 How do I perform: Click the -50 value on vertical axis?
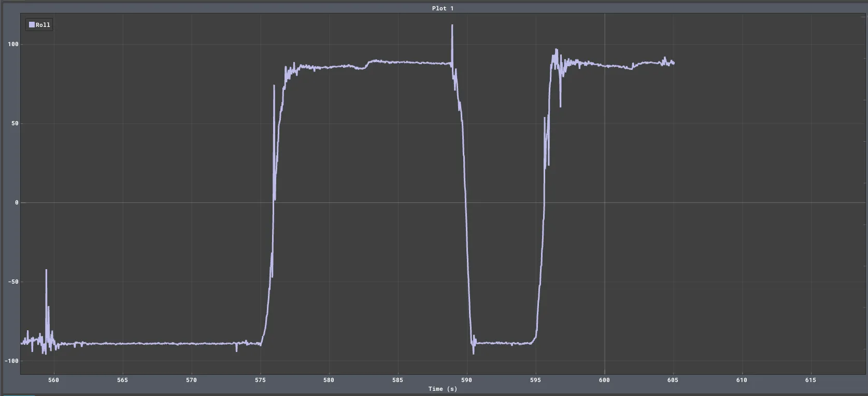click(13, 282)
